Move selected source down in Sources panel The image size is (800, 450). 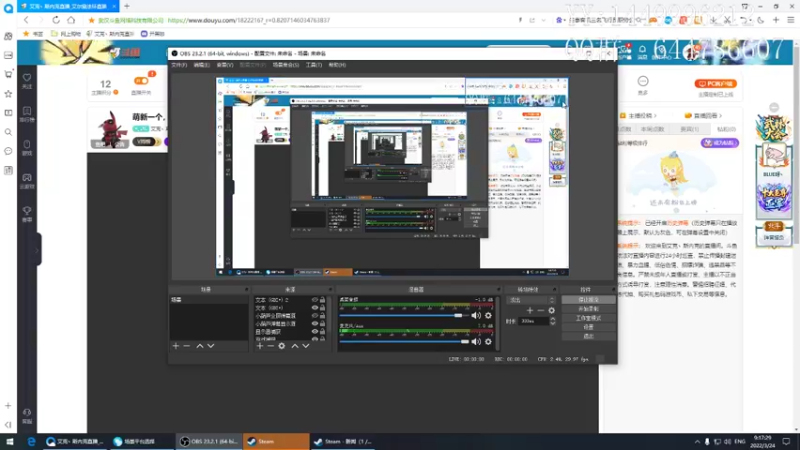click(306, 346)
